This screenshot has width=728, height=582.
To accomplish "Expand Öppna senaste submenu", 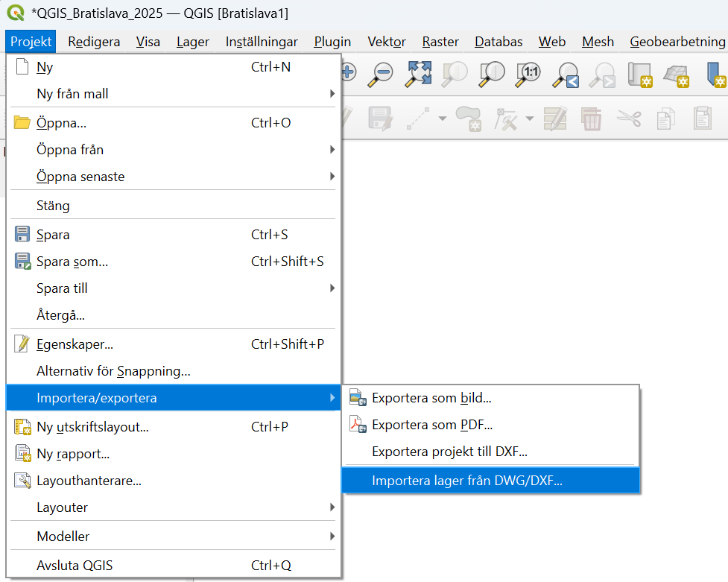I will click(332, 176).
